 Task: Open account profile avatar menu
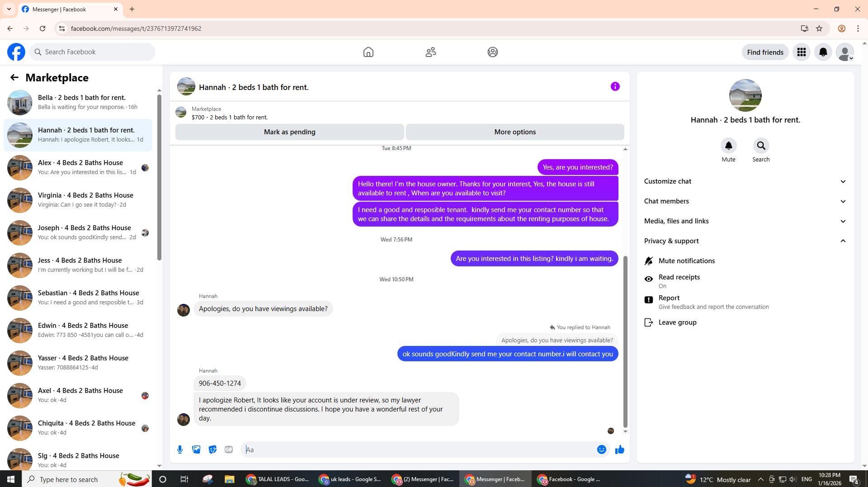tap(845, 52)
